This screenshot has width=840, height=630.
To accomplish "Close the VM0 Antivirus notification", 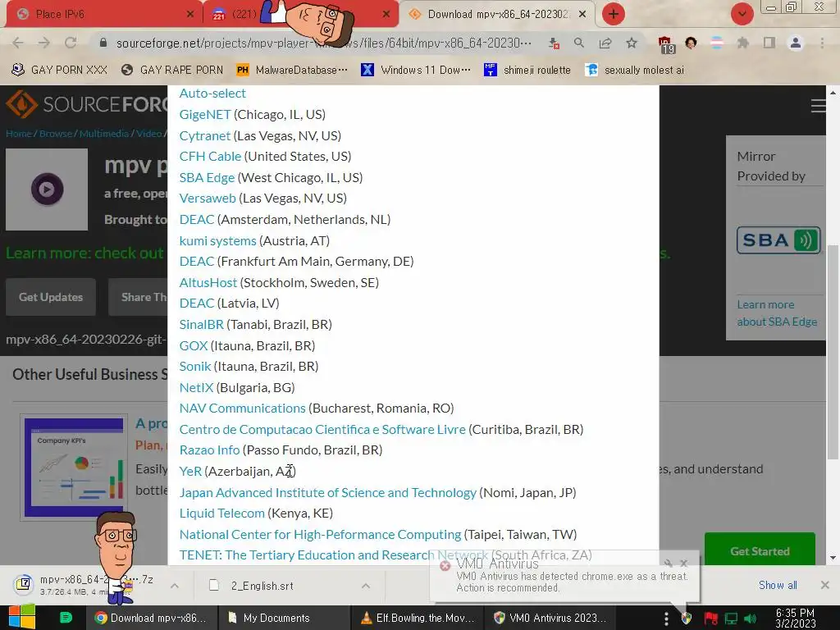I will (683, 563).
